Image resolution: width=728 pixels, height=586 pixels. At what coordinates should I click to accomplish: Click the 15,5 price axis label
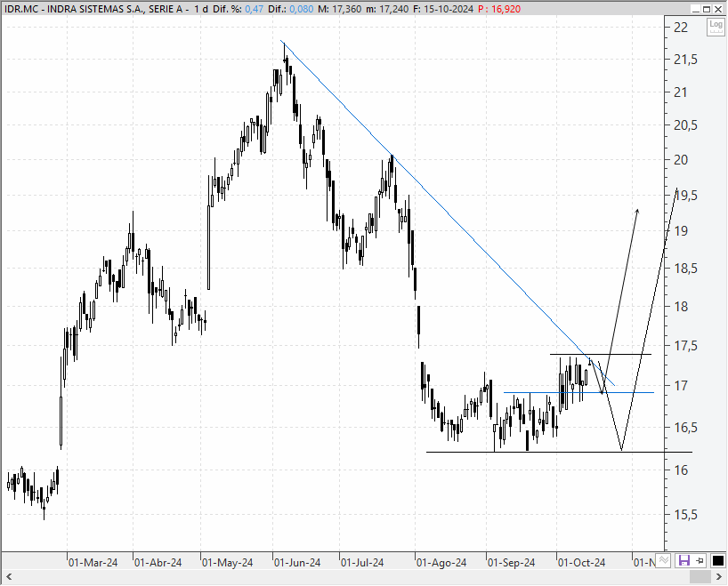click(x=685, y=515)
